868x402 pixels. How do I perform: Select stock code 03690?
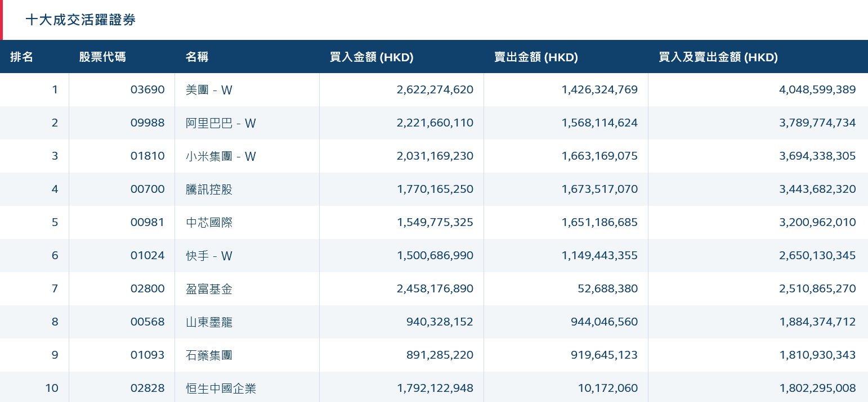(147, 90)
